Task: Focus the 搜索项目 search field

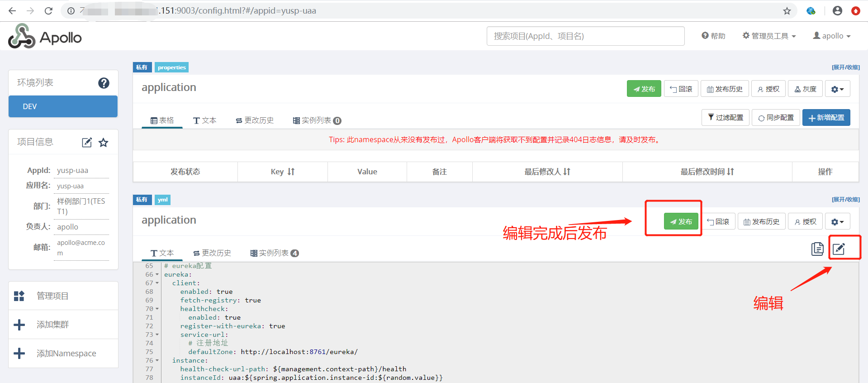Action: pyautogui.click(x=585, y=36)
